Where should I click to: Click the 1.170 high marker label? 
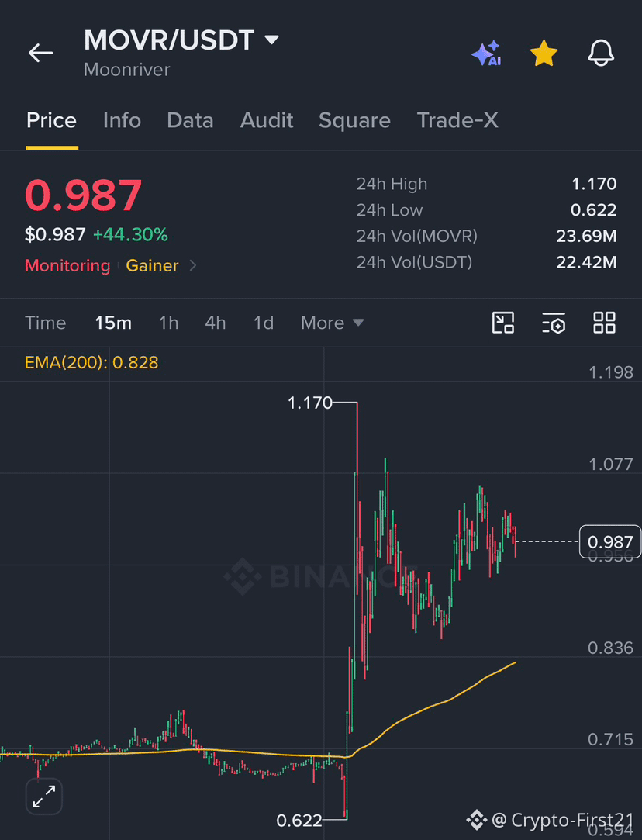pos(310,403)
